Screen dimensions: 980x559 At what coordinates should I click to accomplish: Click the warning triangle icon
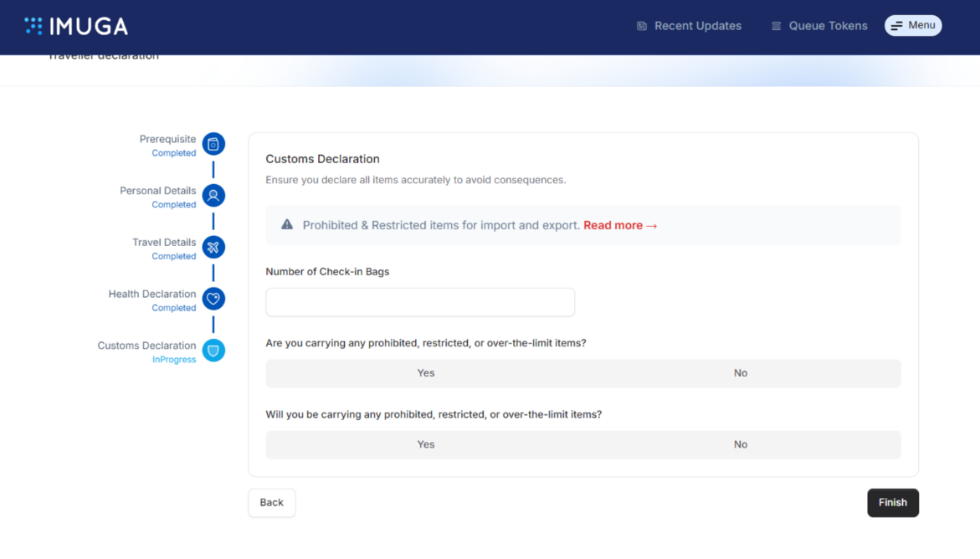click(287, 225)
